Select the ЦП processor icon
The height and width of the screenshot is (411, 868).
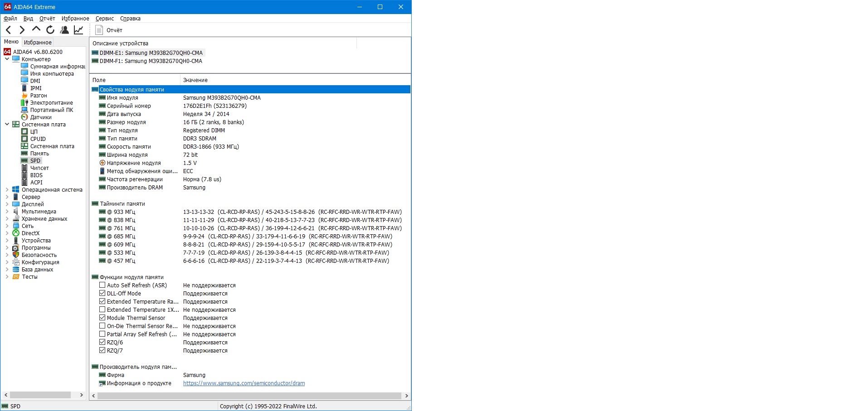coord(24,131)
